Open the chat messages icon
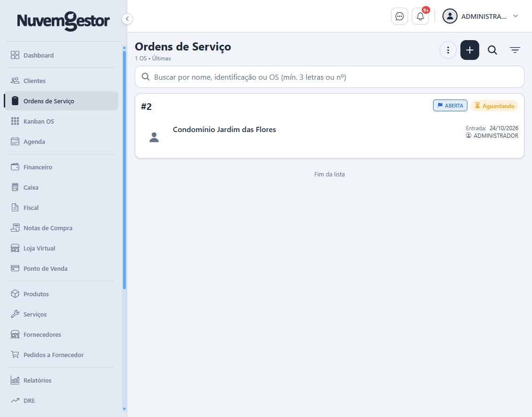This screenshot has height=417, width=532. [399, 17]
